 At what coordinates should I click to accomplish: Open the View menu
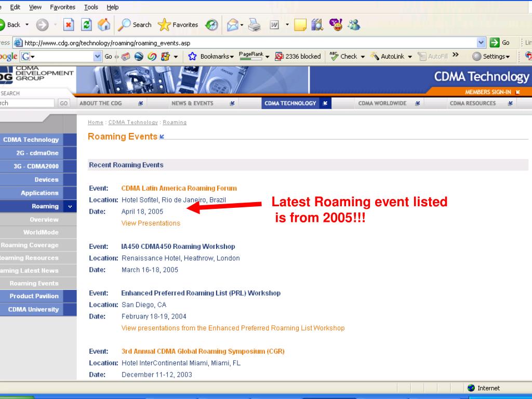point(35,7)
